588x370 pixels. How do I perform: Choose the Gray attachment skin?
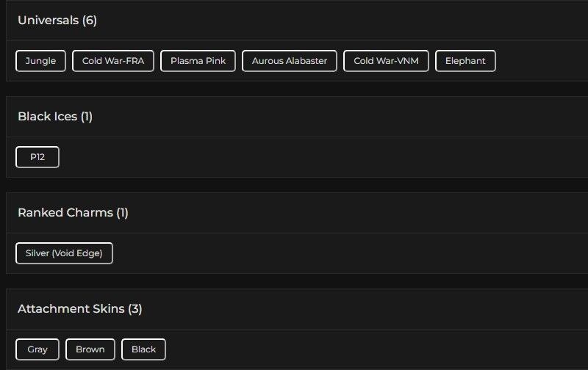click(37, 349)
